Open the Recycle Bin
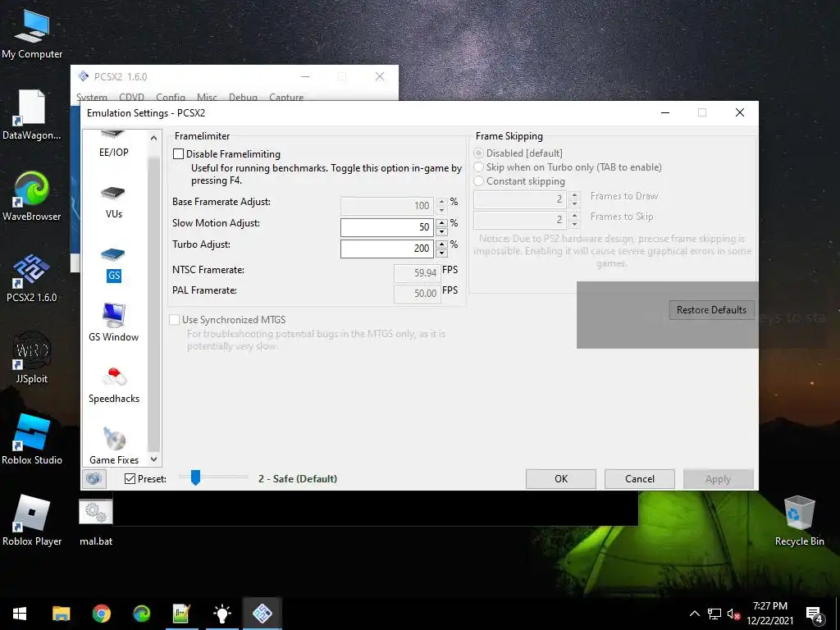840x630 pixels. [x=799, y=521]
